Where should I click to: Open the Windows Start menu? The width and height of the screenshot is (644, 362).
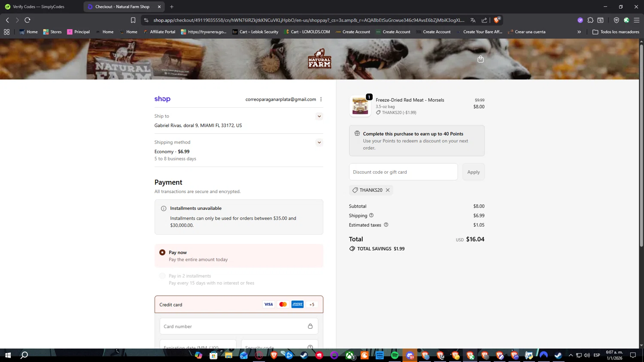[7, 355]
